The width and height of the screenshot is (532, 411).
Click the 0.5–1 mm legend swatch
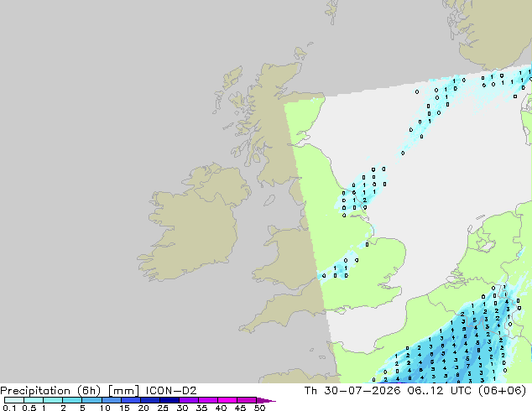tap(34, 400)
